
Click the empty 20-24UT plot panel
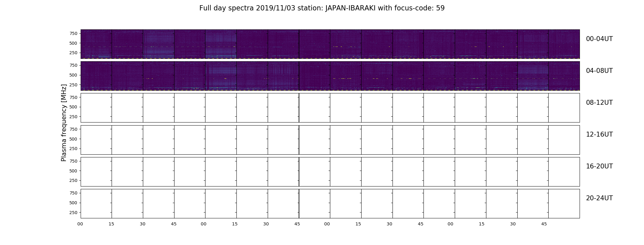click(330, 203)
